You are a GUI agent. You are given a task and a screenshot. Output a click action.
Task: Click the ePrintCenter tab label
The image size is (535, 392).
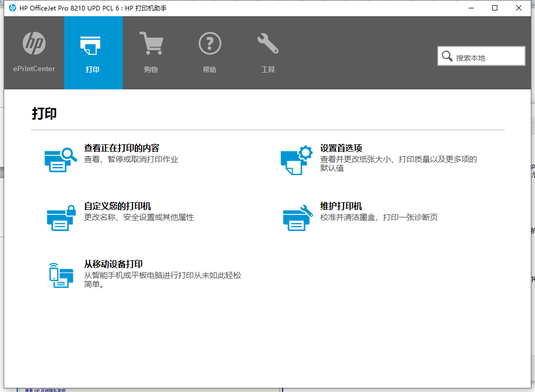[34, 68]
